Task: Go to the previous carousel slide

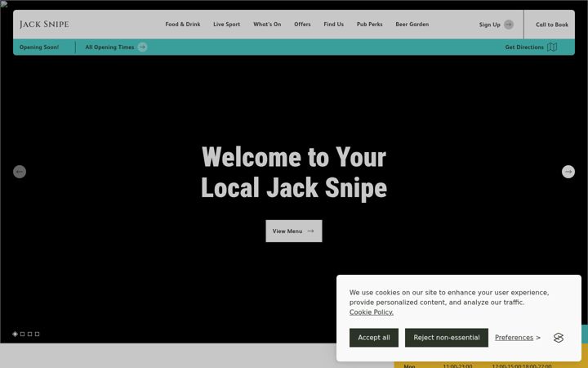Action: [x=20, y=172]
